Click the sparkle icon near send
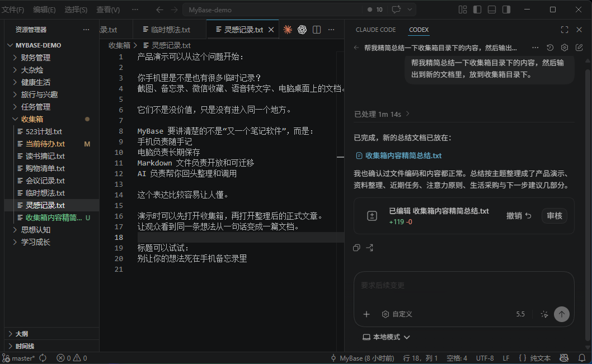 544,314
